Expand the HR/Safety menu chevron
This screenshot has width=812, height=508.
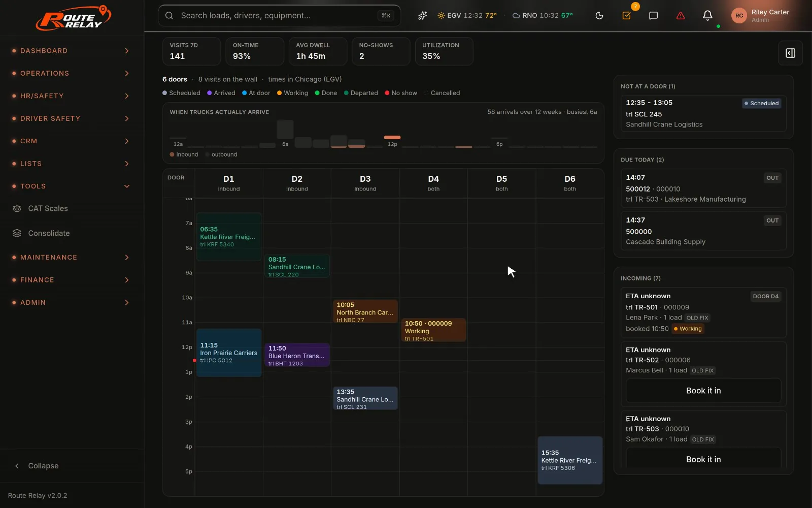point(127,96)
